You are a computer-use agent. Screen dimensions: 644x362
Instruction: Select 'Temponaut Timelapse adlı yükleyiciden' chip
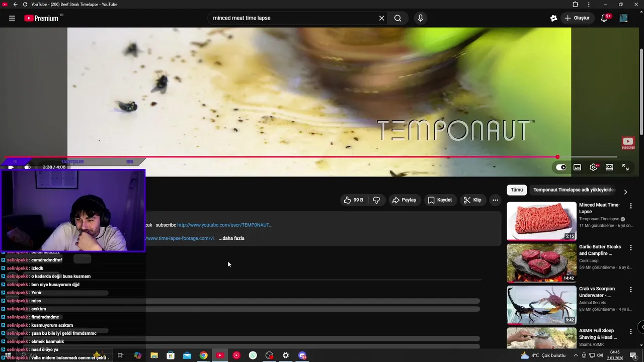pyautogui.click(x=574, y=190)
